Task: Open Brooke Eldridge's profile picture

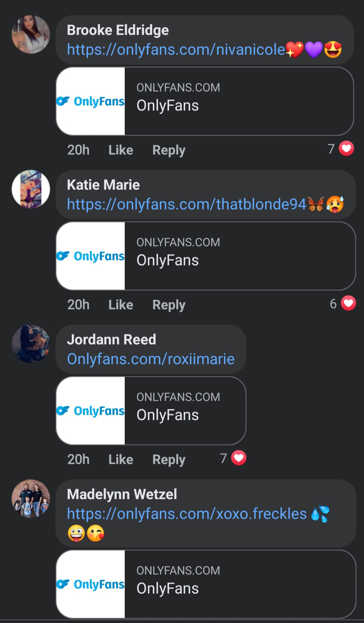Action: pyautogui.click(x=31, y=34)
